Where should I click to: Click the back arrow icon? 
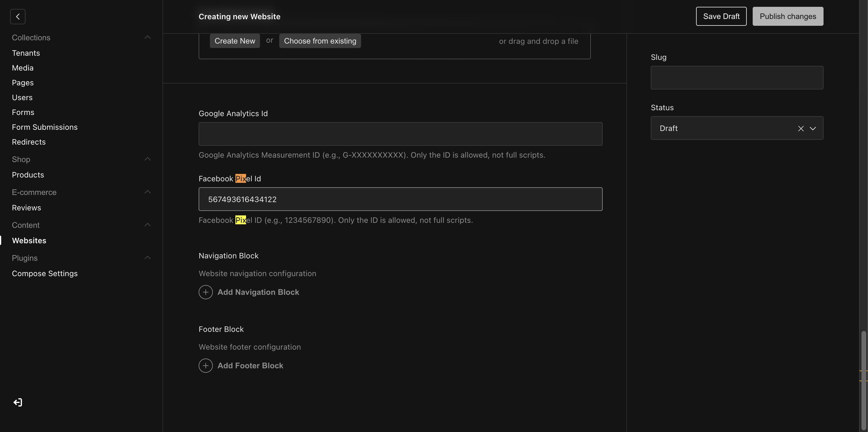pyautogui.click(x=18, y=17)
